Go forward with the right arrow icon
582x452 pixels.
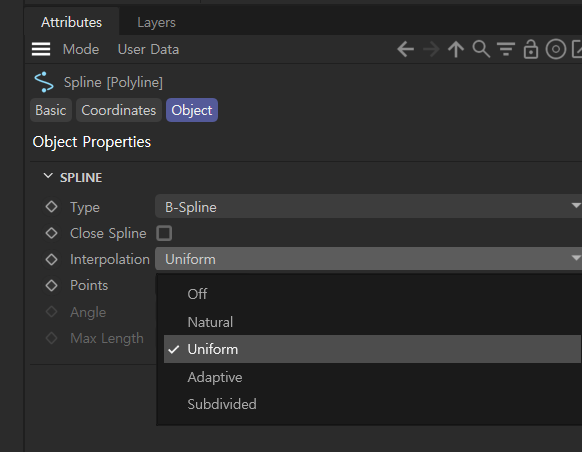point(431,49)
